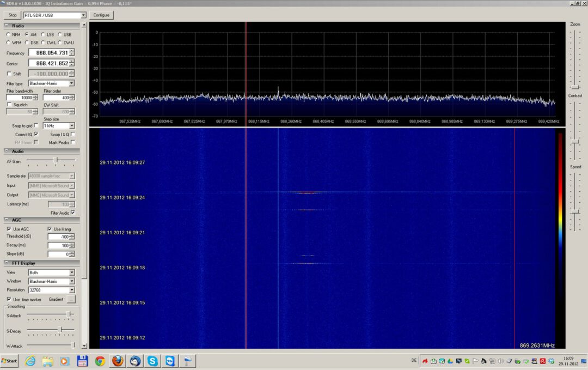
Task: Open the Gradient editor button
Action: point(71,299)
